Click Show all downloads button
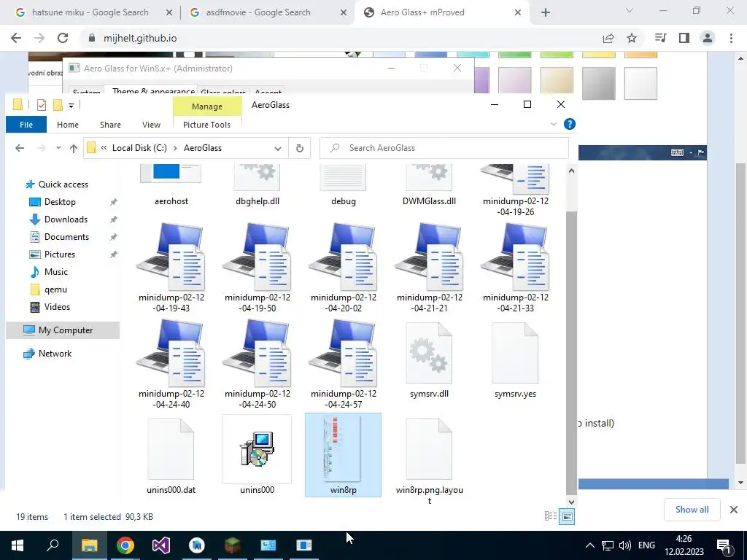747x560 pixels. coord(692,510)
